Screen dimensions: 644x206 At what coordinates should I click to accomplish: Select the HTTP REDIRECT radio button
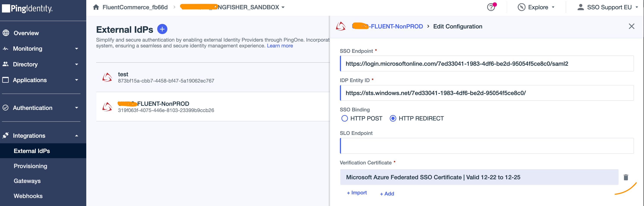click(393, 118)
